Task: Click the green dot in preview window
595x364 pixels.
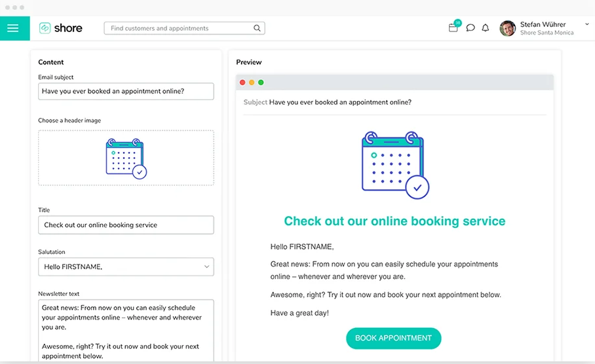Action: [261, 82]
